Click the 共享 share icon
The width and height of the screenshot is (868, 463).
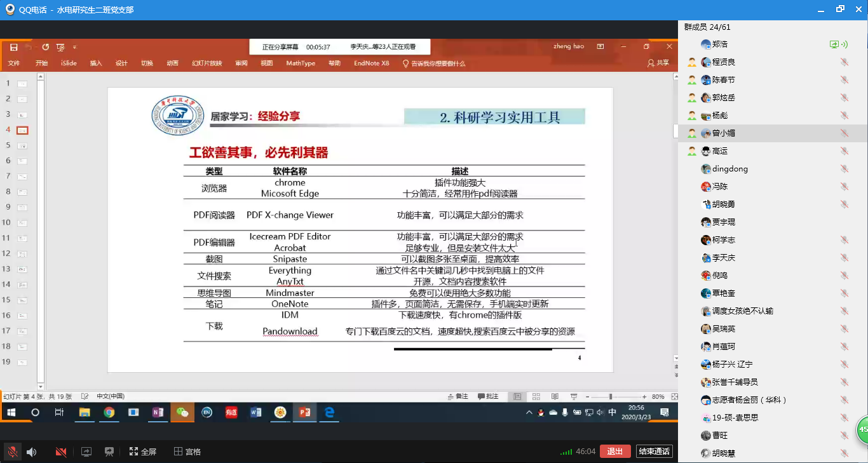coord(658,64)
